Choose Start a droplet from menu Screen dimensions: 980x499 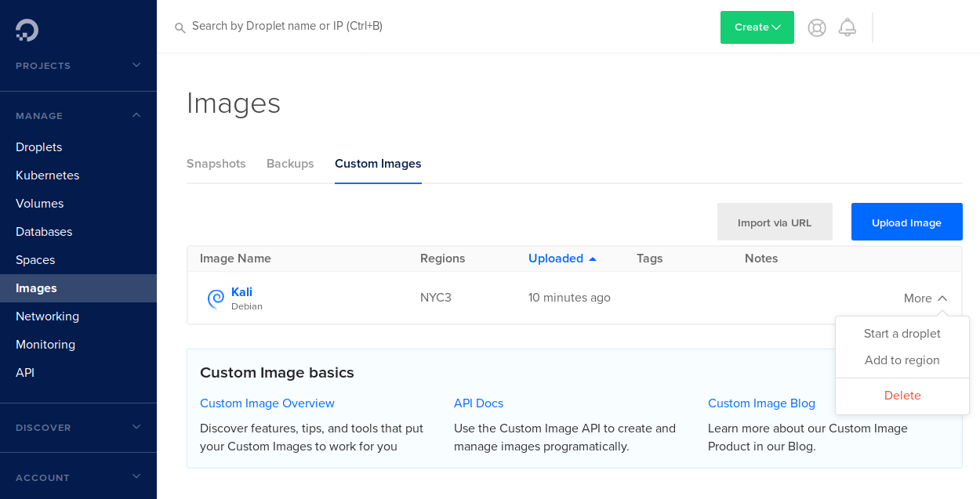pos(902,334)
